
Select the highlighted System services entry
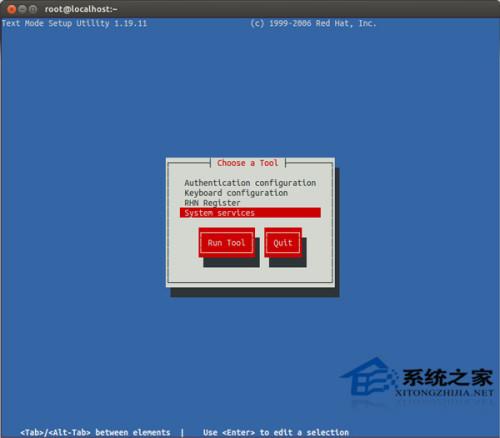250,213
